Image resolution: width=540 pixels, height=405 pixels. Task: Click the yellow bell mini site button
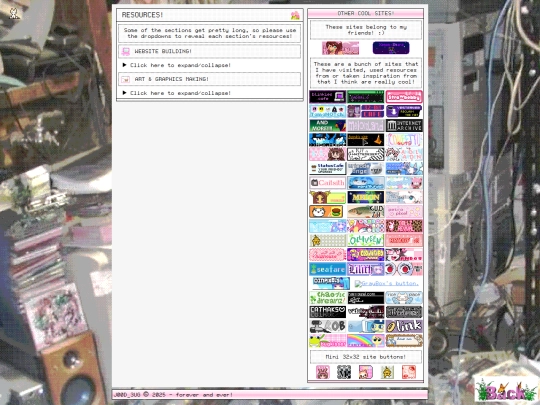[387, 372]
